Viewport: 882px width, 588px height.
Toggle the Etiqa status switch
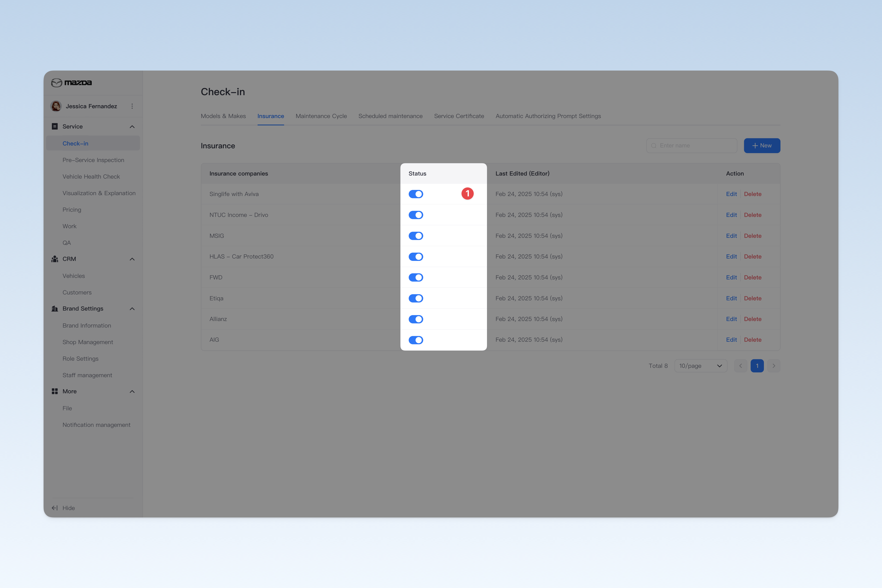[416, 298]
